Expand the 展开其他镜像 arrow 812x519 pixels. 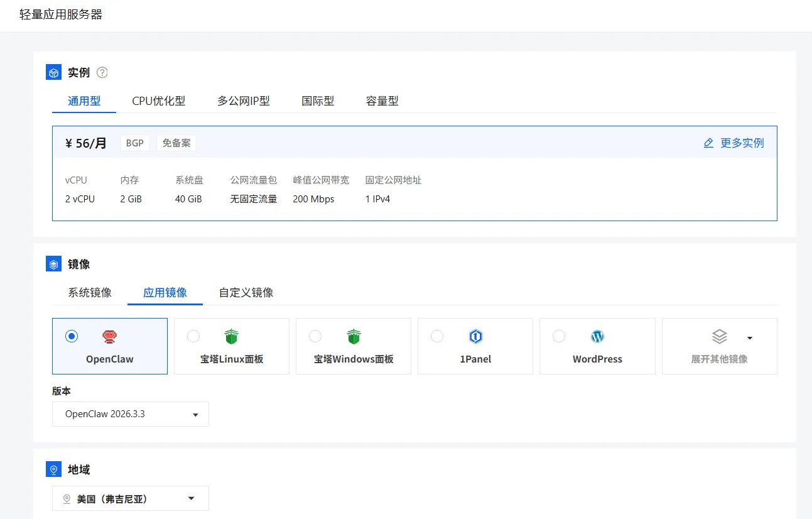[750, 338]
